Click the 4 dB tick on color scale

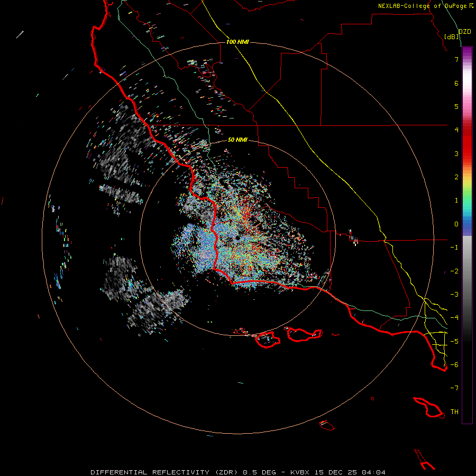[456, 130]
